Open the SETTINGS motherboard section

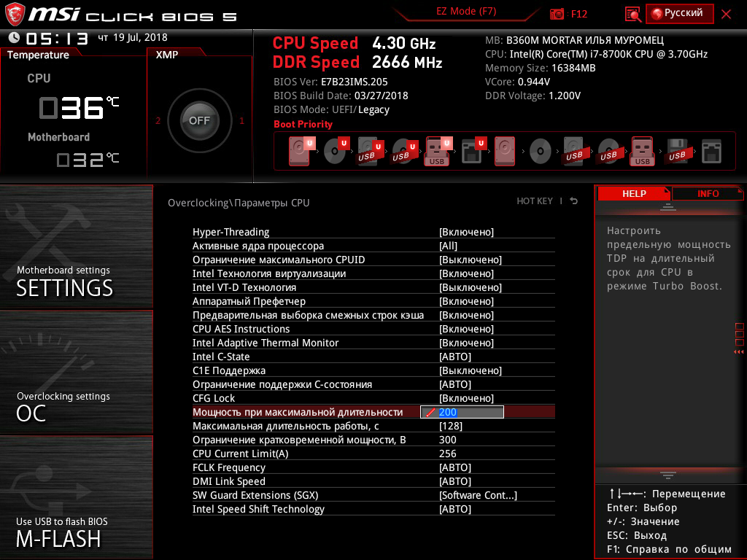coord(76,246)
